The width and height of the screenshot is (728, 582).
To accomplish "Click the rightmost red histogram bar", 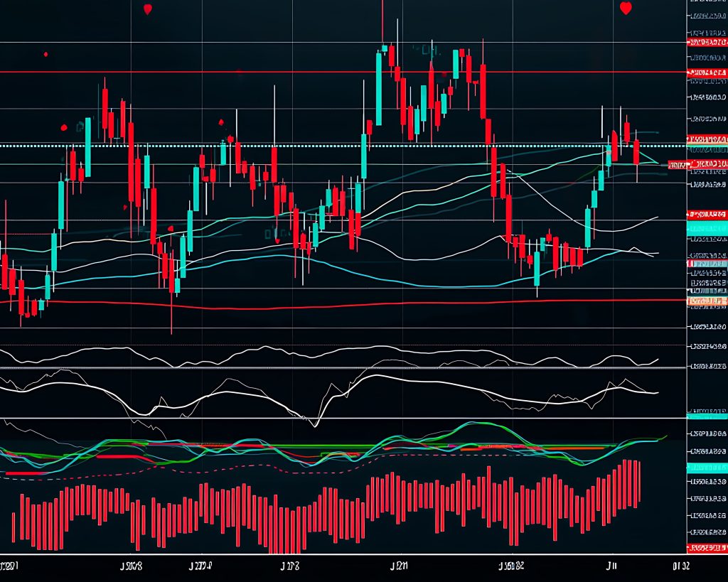I will [639, 485].
